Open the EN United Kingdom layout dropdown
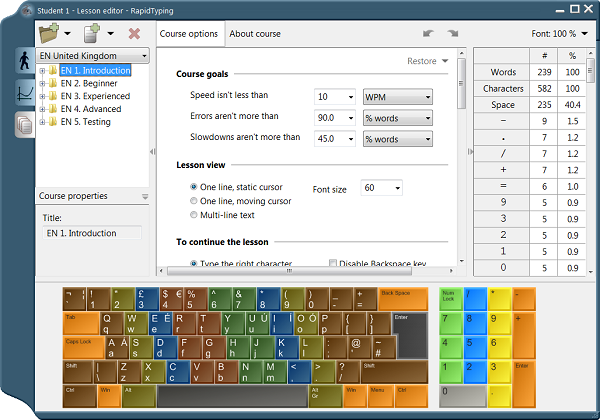Screen dimensions: 600x420 pyautogui.click(x=93, y=56)
